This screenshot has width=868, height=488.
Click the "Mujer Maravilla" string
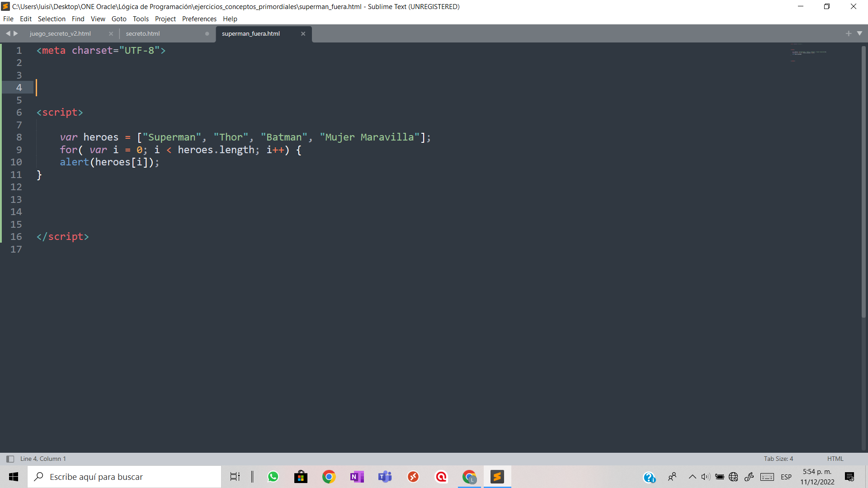pyautogui.click(x=370, y=137)
